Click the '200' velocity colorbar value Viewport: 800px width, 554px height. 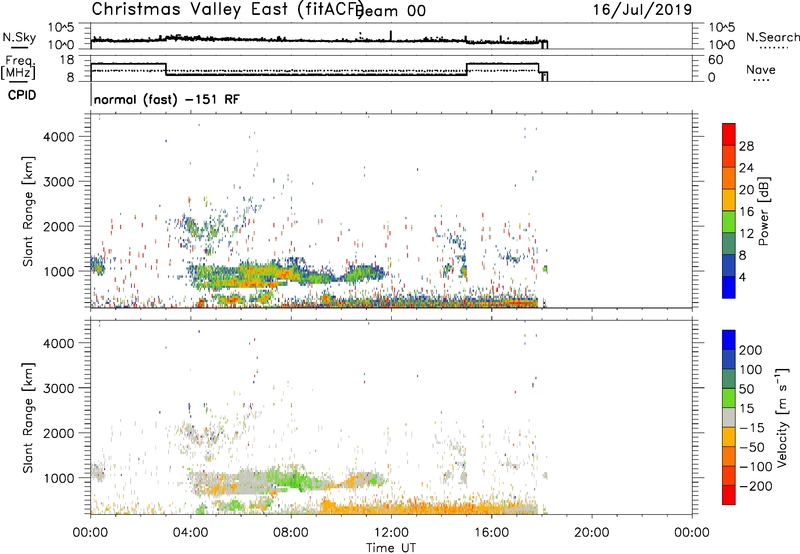(751, 350)
